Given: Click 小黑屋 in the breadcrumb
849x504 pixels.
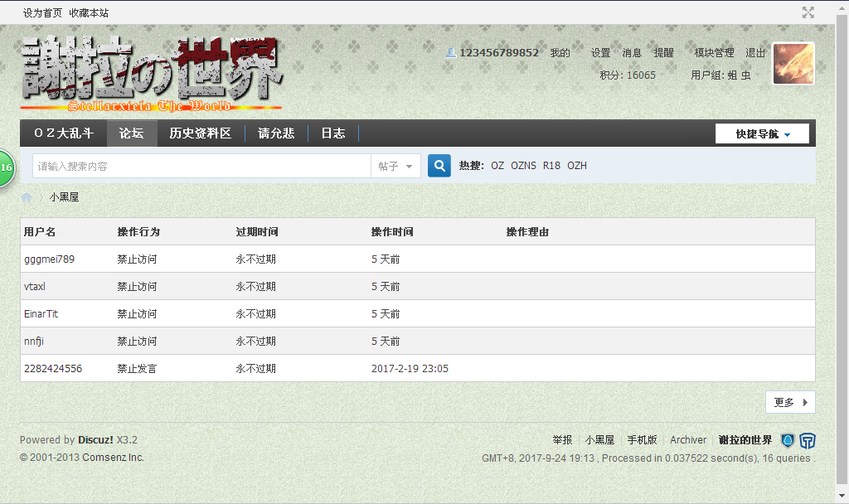Looking at the screenshot, I should pos(64,197).
